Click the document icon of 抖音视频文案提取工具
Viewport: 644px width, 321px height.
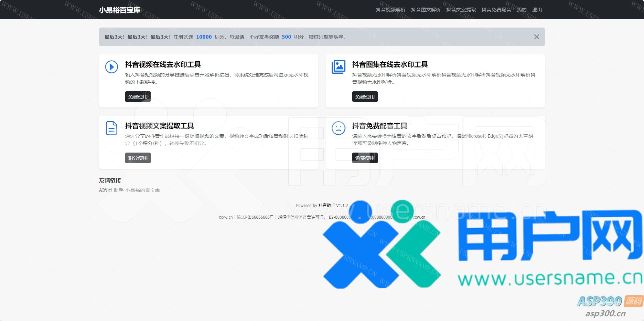tap(111, 128)
